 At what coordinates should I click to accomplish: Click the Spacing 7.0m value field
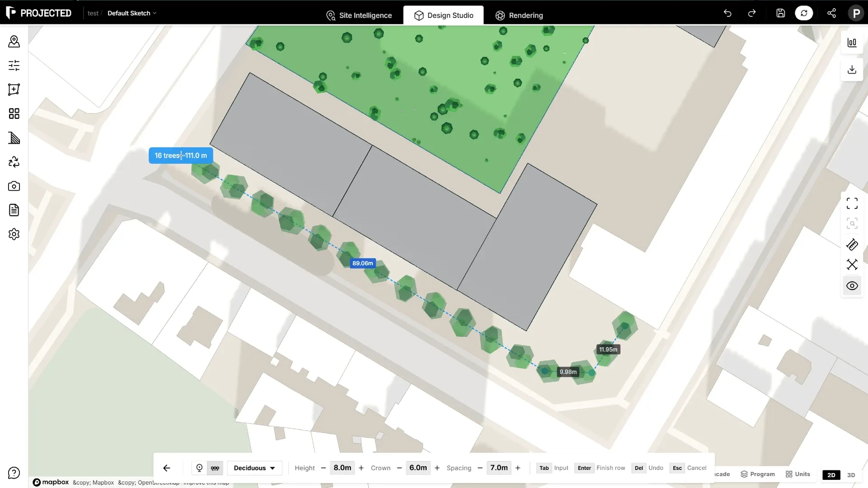[499, 468]
